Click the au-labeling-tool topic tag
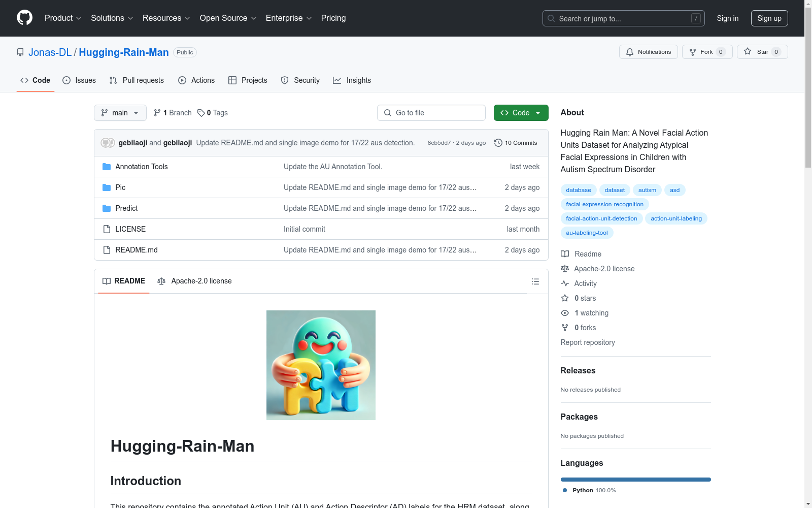Viewport: 812px width, 508px height. pos(587,233)
